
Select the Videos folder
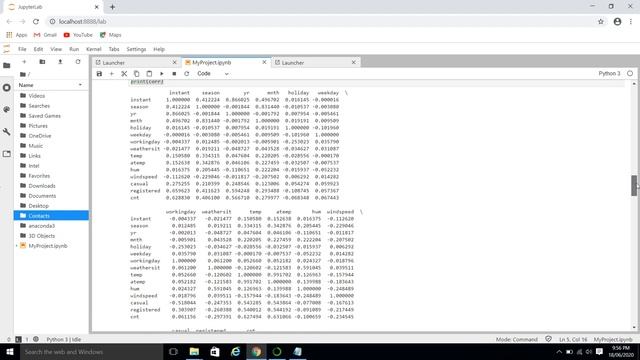(51, 96)
